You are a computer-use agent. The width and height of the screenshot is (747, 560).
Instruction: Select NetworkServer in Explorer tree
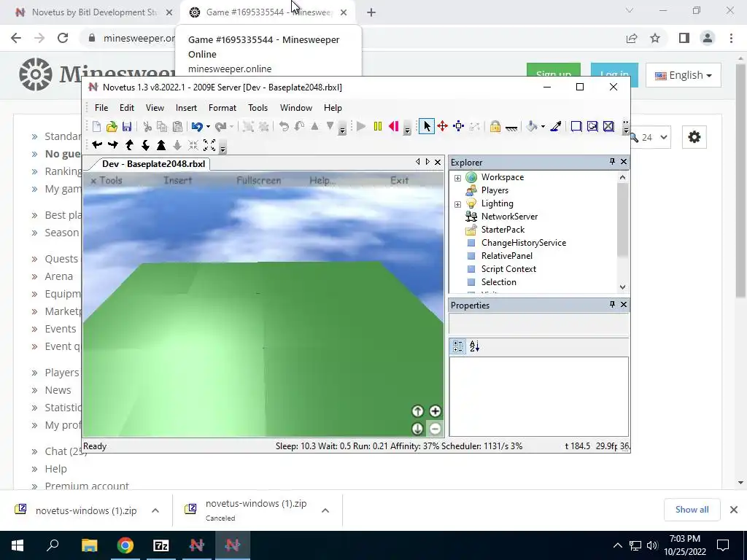(x=509, y=217)
